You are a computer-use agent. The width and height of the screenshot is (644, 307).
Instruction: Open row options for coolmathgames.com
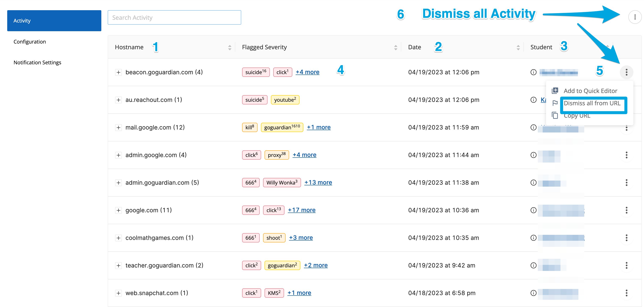[x=626, y=238]
